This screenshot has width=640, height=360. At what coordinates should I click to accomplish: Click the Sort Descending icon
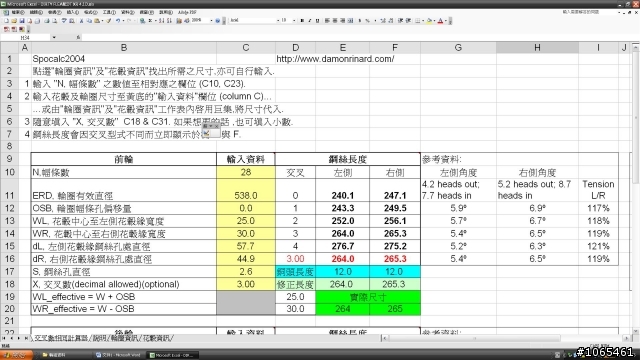[169, 21]
